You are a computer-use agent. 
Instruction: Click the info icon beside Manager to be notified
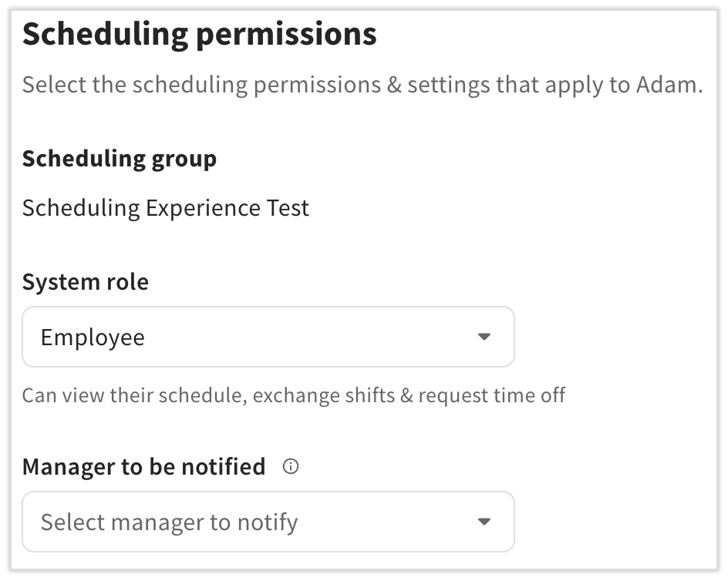click(x=291, y=466)
